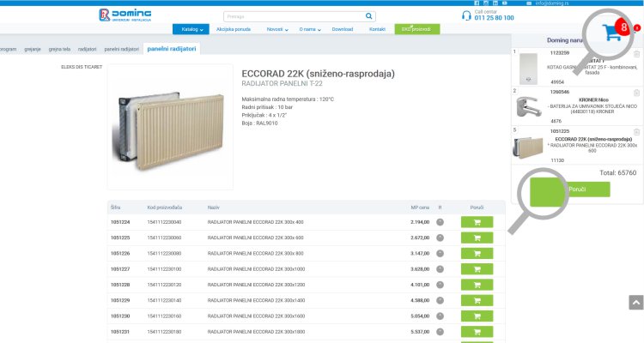The width and height of the screenshot is (644, 343).
Task: Select price 5.537,00 cell
Action: [x=420, y=332]
